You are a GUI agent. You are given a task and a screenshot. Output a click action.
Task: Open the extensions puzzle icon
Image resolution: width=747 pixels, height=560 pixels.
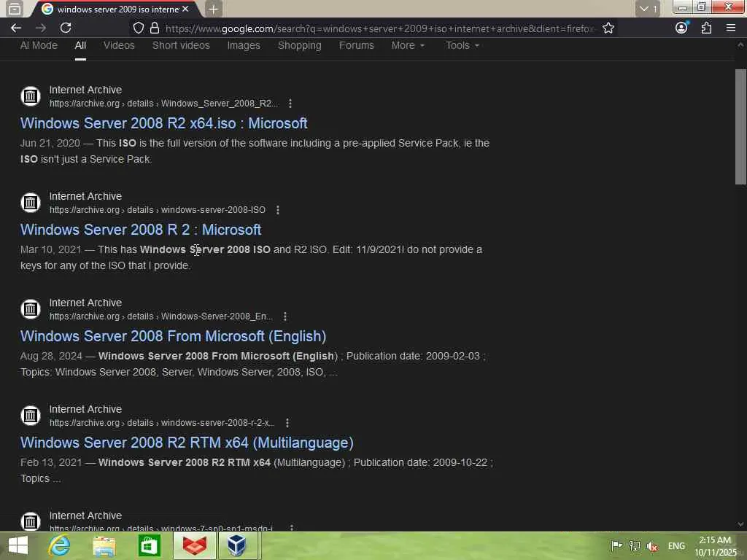coord(706,28)
